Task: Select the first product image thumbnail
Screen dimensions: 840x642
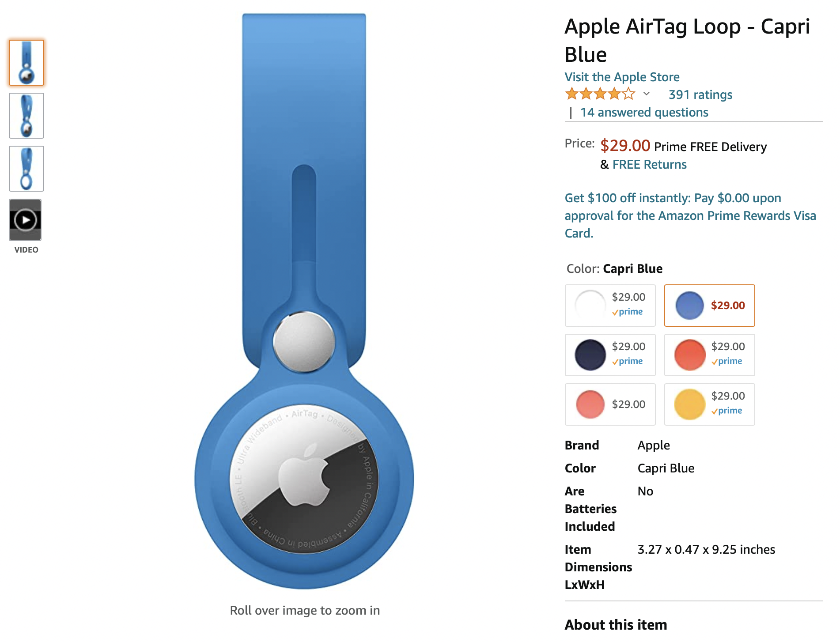Action: click(26, 63)
